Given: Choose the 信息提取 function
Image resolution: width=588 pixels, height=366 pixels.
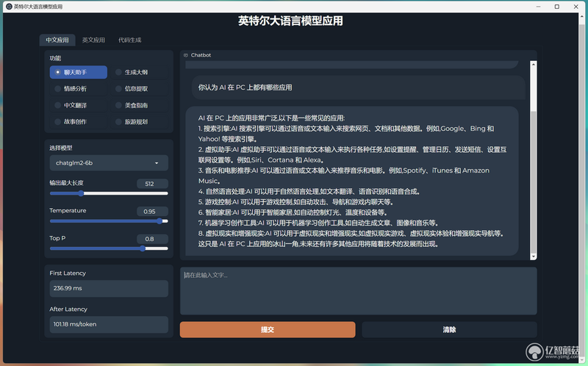Looking at the screenshot, I should [139, 89].
